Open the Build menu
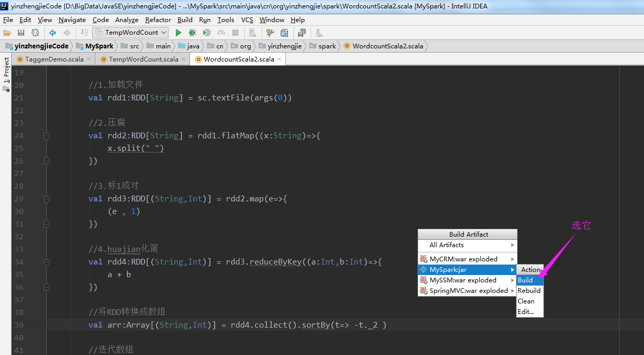Screen dimensions: 644x355 (185, 19)
